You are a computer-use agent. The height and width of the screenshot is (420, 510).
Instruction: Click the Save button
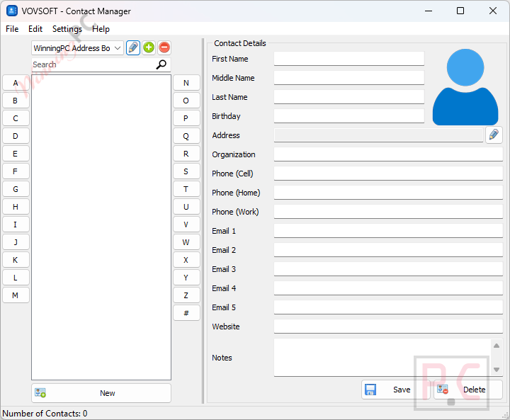tap(395, 390)
